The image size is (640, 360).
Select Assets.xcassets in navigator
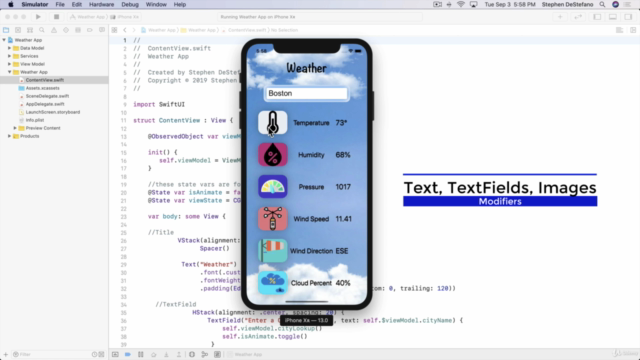(x=42, y=88)
